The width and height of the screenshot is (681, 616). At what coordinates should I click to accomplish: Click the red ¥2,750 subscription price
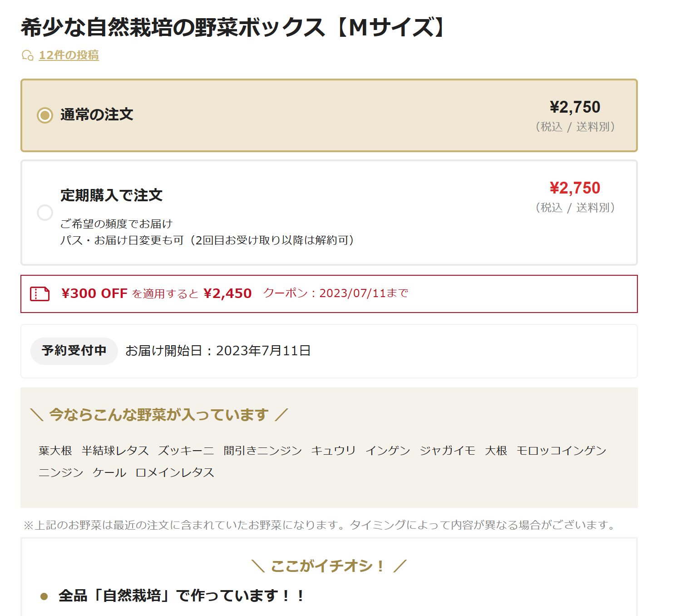tap(575, 188)
